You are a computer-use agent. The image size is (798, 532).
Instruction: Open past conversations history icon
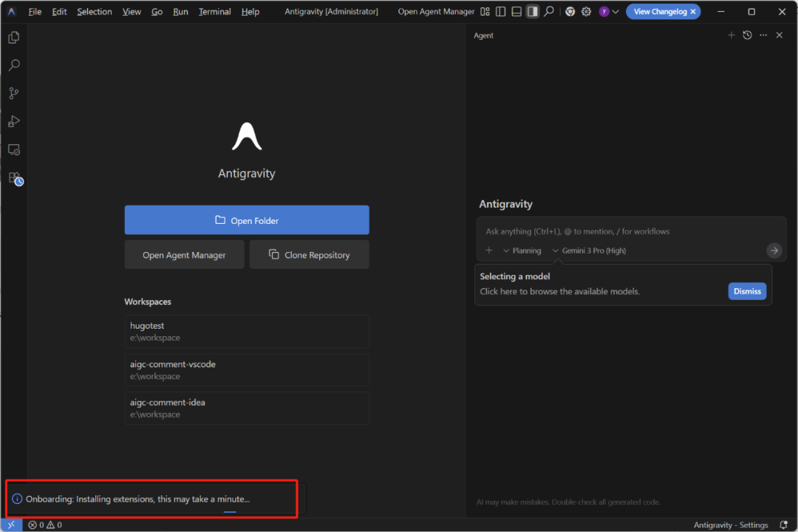click(x=747, y=35)
